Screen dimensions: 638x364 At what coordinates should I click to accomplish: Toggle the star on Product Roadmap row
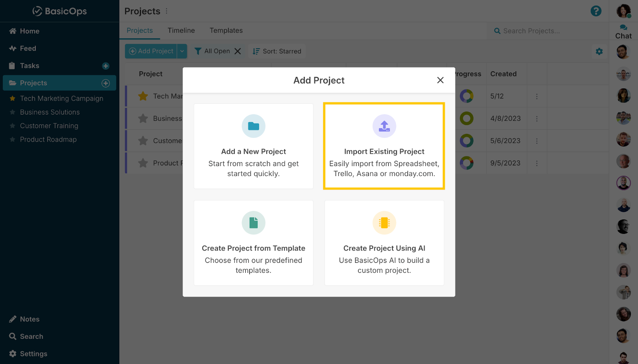click(x=143, y=162)
